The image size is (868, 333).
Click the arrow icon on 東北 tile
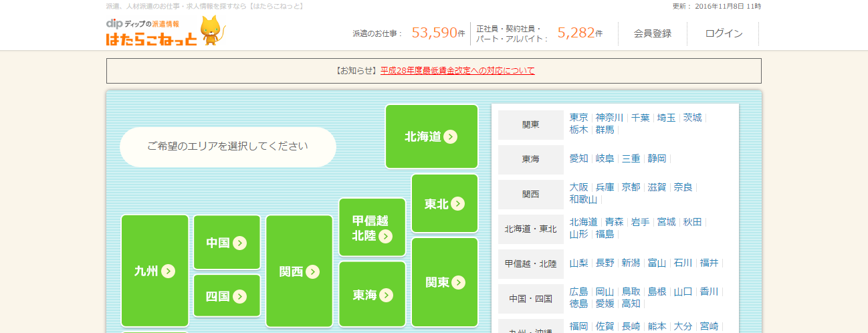pos(457,203)
